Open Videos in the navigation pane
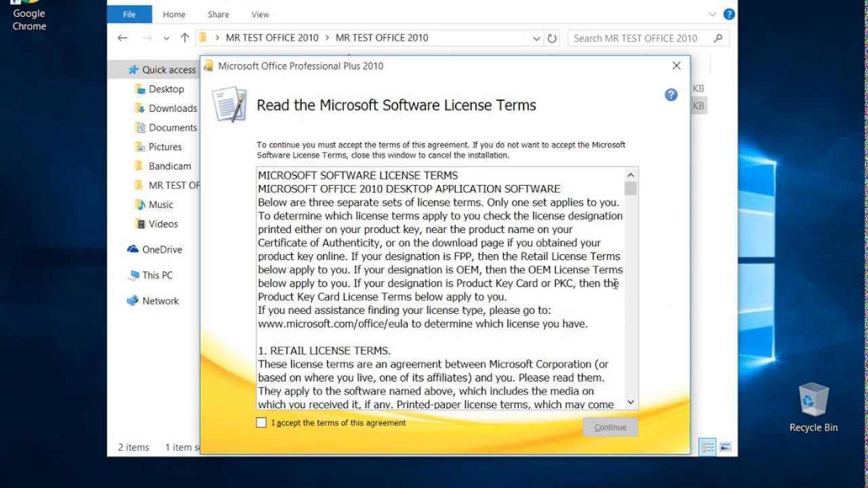The width and height of the screenshot is (868, 488). pyautogui.click(x=163, y=224)
